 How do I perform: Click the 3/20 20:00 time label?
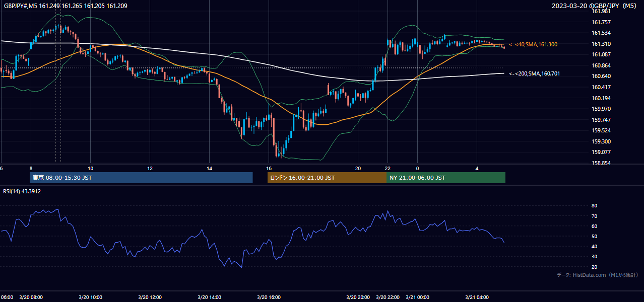(358, 297)
